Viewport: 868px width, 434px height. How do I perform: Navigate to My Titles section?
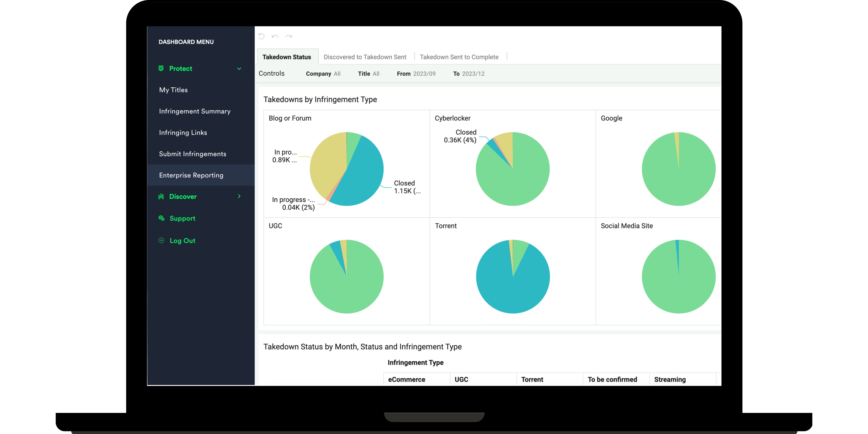(173, 90)
